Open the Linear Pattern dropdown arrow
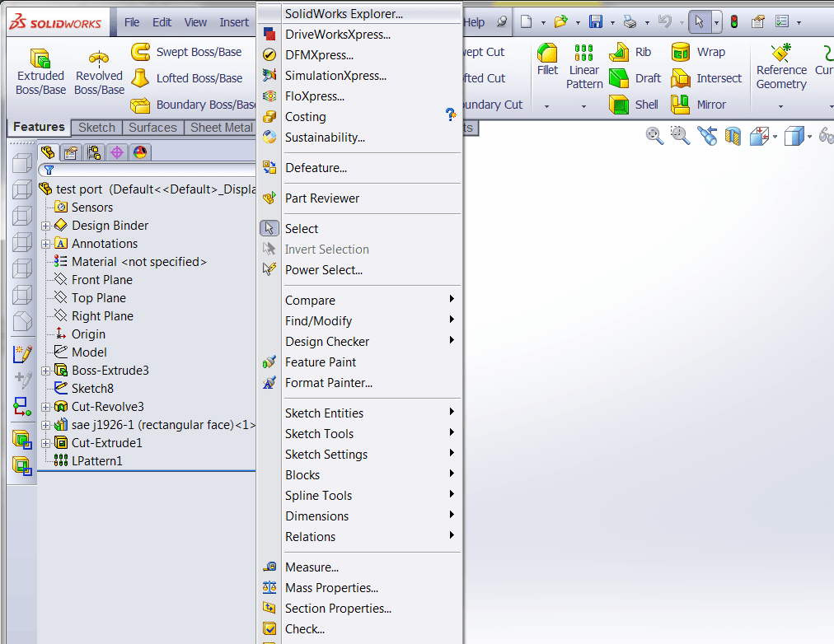834x644 pixels. (584, 106)
